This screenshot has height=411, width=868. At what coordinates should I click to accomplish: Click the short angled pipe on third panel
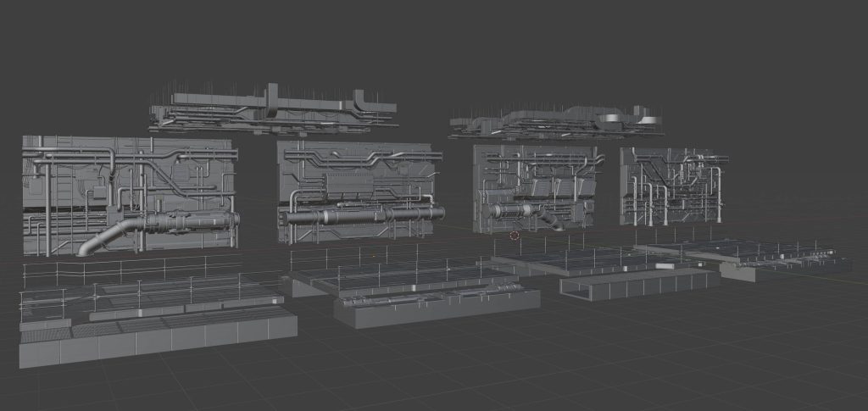pos(550,221)
